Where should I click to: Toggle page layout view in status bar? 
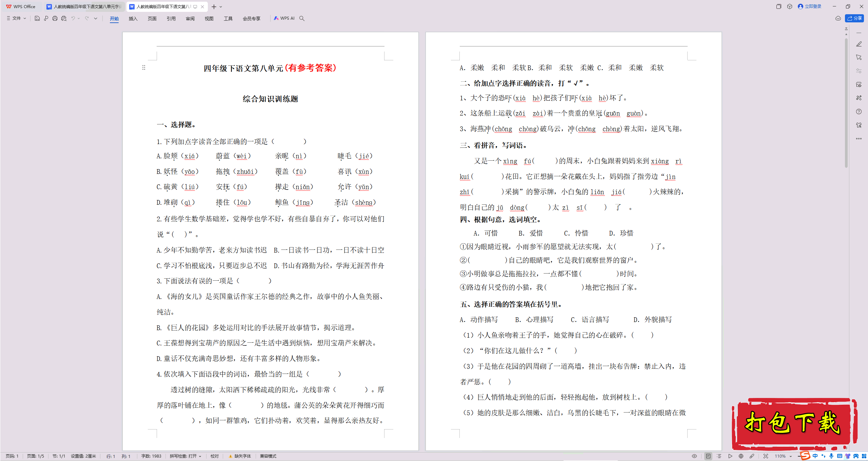coord(708,456)
